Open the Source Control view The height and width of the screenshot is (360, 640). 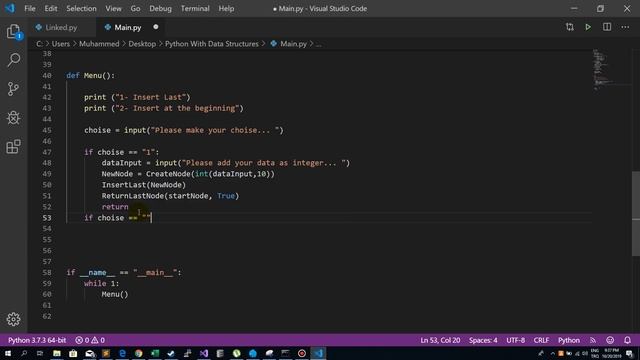point(13,89)
